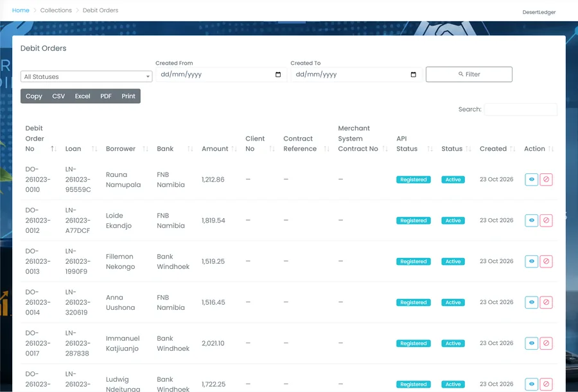This screenshot has height=392, width=578.
Task: Cancel Immanuel Katjiuanjo's debit order
Action: pyautogui.click(x=546, y=343)
